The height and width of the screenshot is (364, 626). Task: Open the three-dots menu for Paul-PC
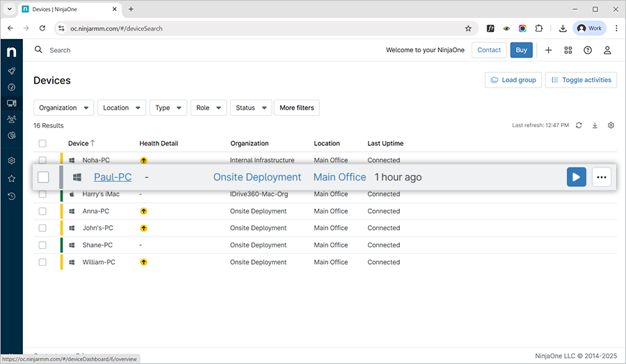[x=602, y=177]
